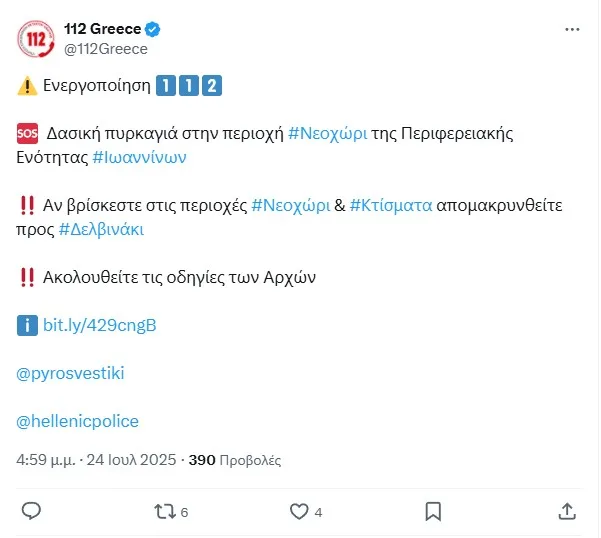Like the tweet with heart icon
601x538 pixels.
tap(298, 511)
